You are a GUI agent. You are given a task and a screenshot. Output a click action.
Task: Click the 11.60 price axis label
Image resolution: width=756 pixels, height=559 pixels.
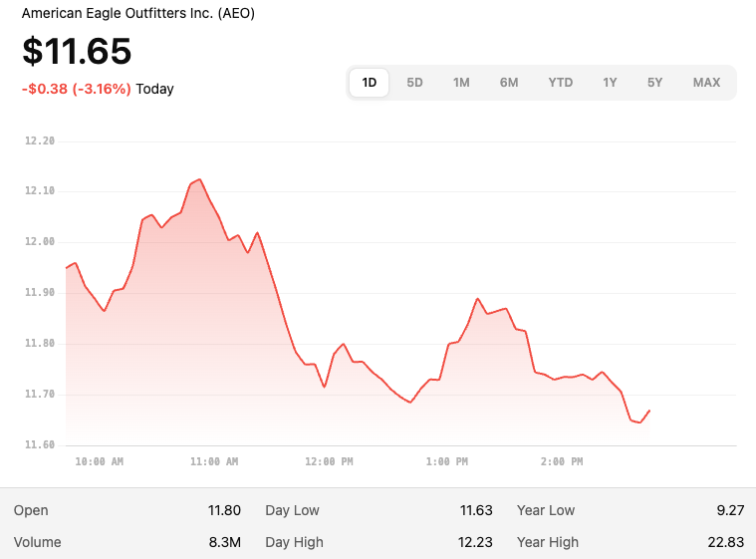pos(40,444)
